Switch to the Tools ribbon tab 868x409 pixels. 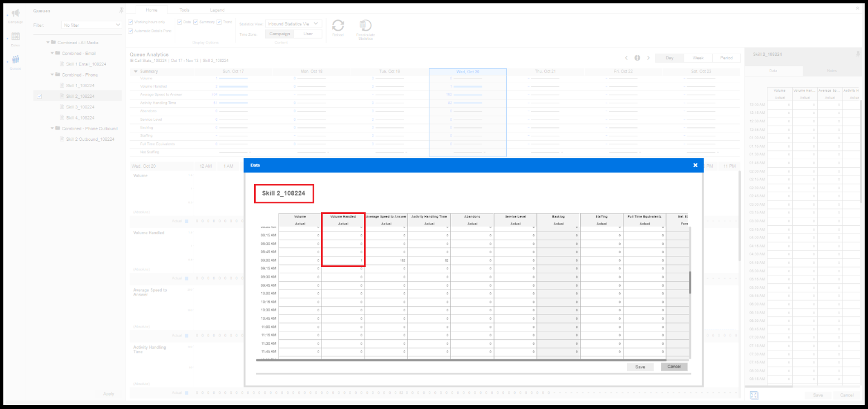(184, 10)
